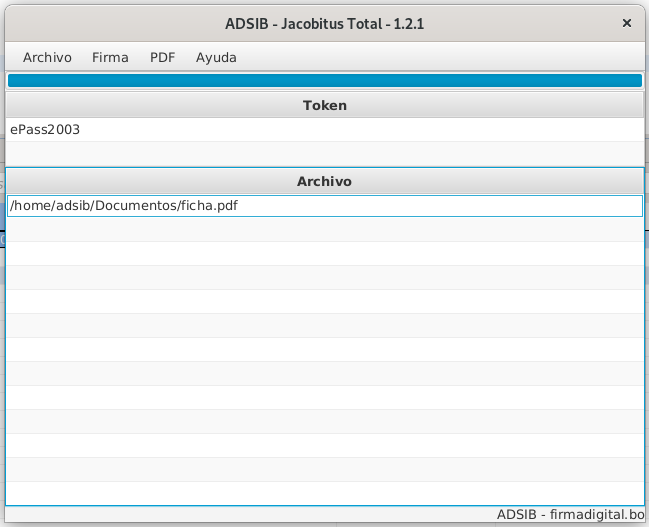Image resolution: width=649 pixels, height=527 pixels.
Task: Open the Archivo menu
Action: 47,57
